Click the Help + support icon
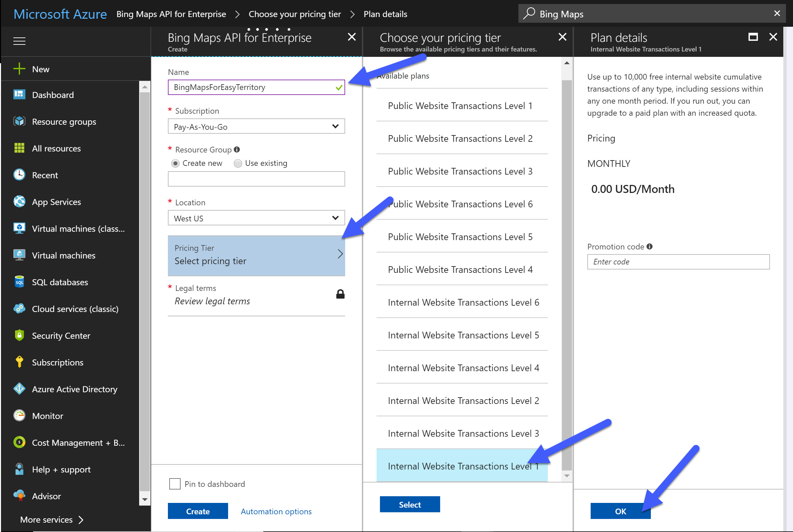This screenshot has height=532, width=793. tap(19, 469)
